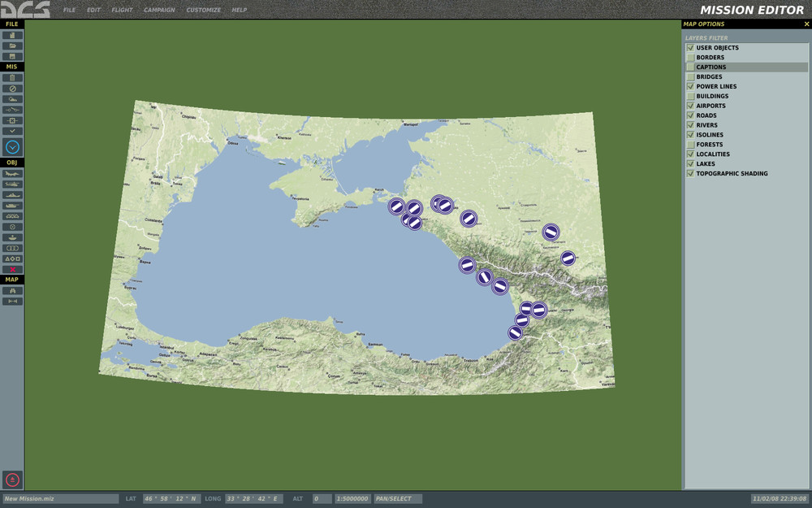Image resolution: width=812 pixels, height=508 pixels.
Task: Add a ship group to the map
Action: pos(11,195)
